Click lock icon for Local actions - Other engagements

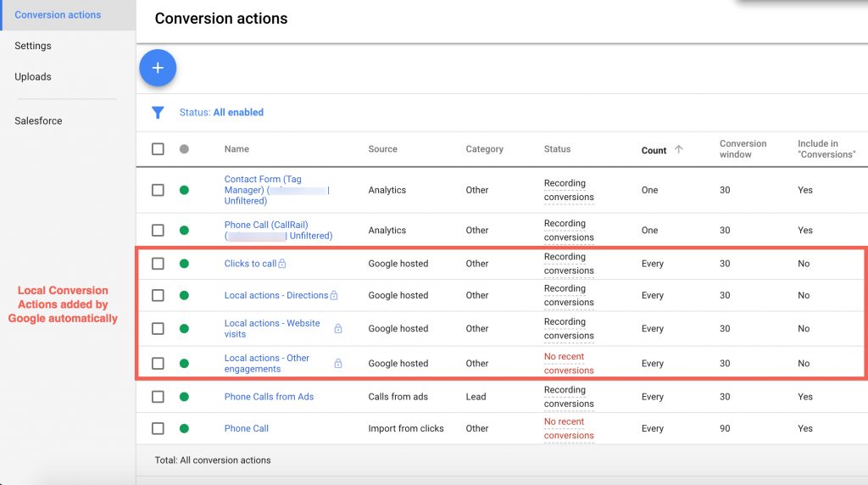337,363
